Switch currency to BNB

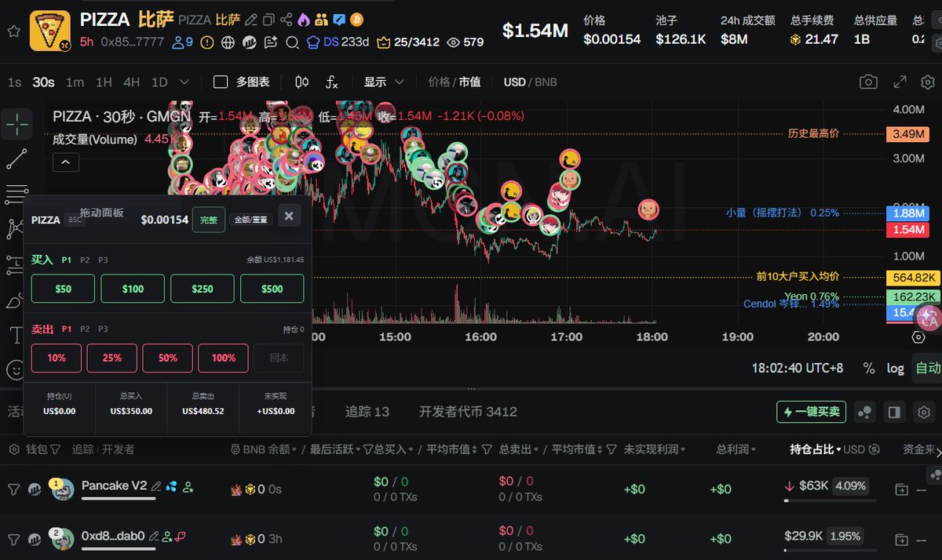[546, 82]
